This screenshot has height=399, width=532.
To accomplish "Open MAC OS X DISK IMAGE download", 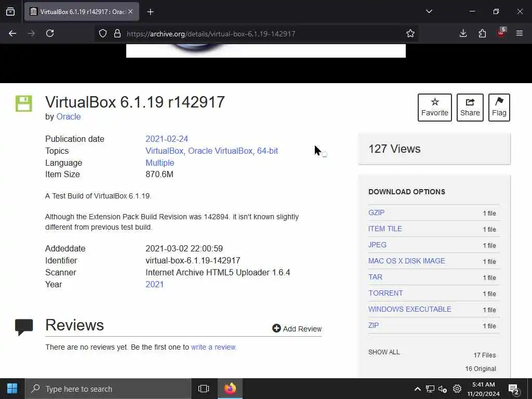I will tap(406, 261).
